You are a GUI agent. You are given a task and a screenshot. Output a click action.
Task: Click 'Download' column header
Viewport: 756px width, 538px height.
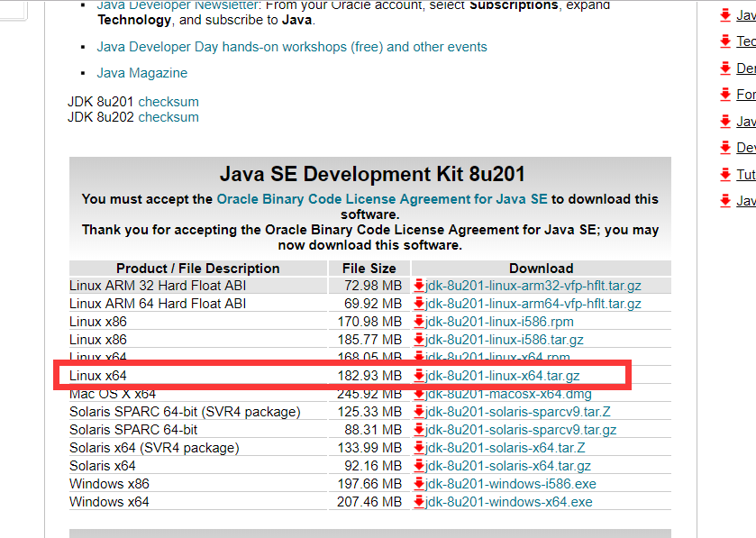pyautogui.click(x=542, y=268)
